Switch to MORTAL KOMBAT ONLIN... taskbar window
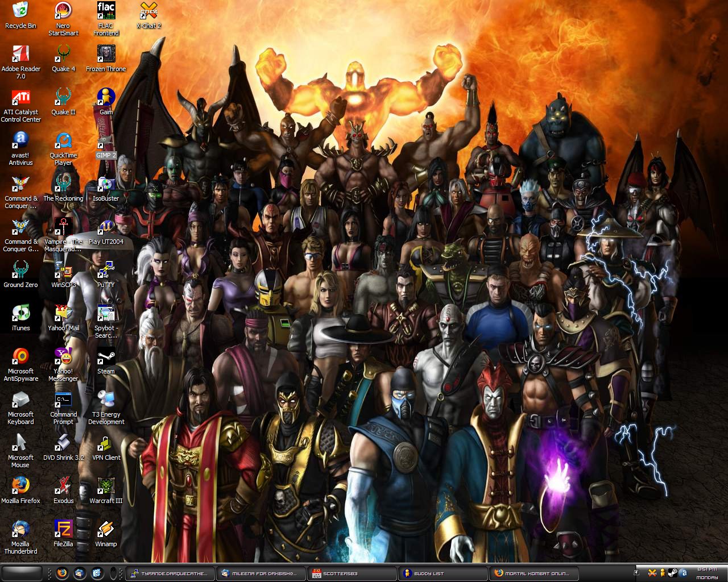This screenshot has height=582, width=728. (x=535, y=573)
